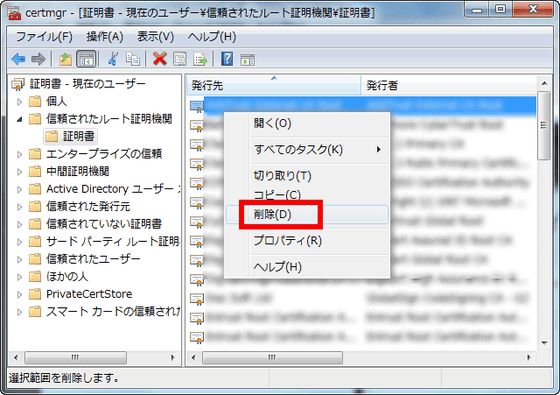Image resolution: width=560 pixels, height=395 pixels.
Task: Select the PrivateCertStore folder
Action: [x=89, y=294]
